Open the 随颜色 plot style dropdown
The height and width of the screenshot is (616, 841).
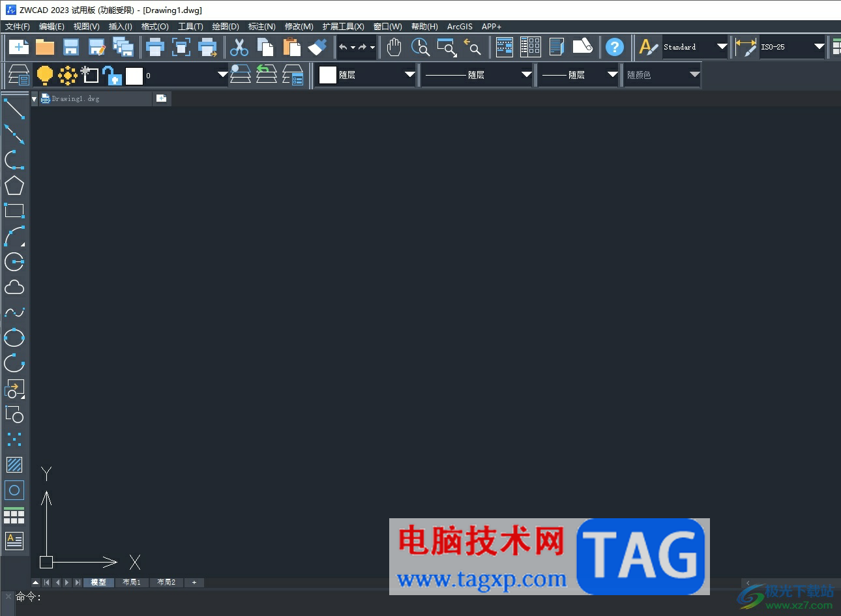(694, 75)
